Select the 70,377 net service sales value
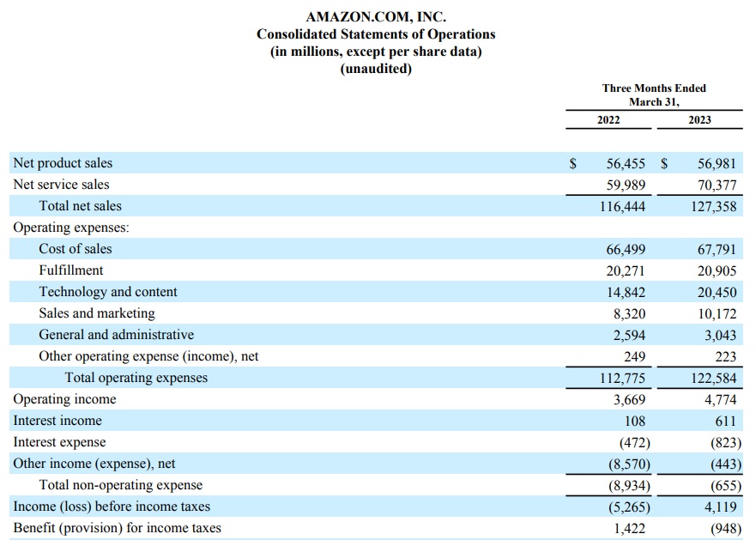This screenshot has height=540, width=756. [x=717, y=185]
